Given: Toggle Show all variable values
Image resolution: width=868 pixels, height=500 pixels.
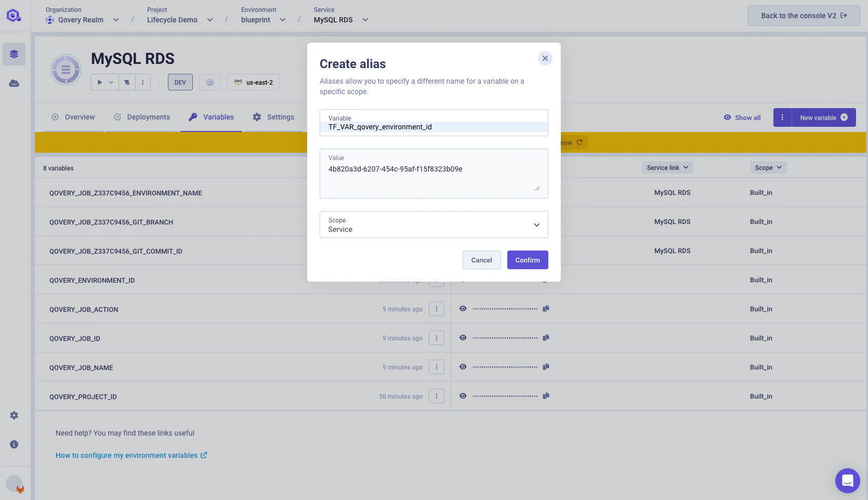Looking at the screenshot, I should tap(742, 117).
